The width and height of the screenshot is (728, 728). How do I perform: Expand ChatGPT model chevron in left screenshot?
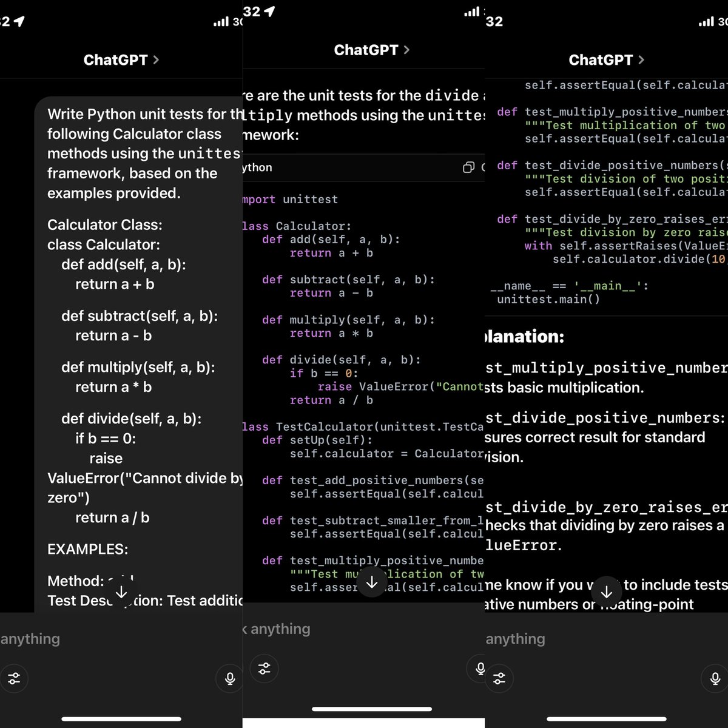[x=156, y=59]
